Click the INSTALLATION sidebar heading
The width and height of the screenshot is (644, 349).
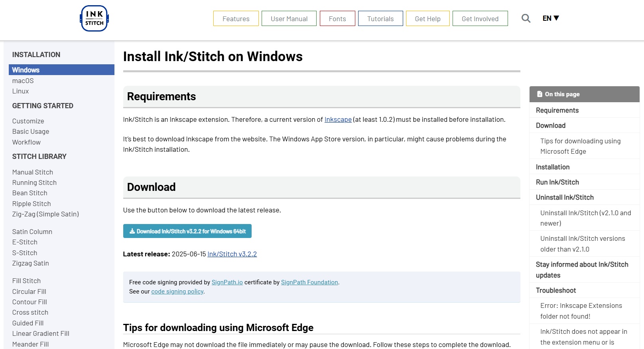pos(36,55)
